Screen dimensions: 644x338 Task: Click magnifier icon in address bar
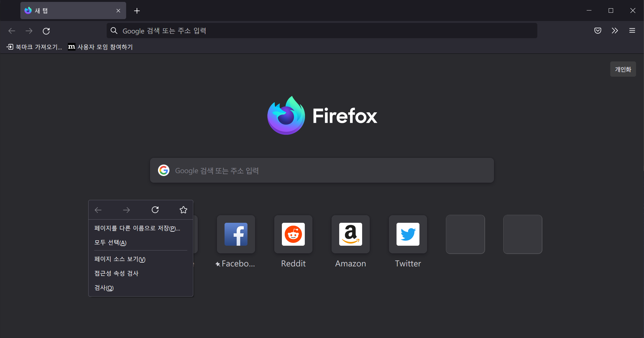tap(114, 31)
